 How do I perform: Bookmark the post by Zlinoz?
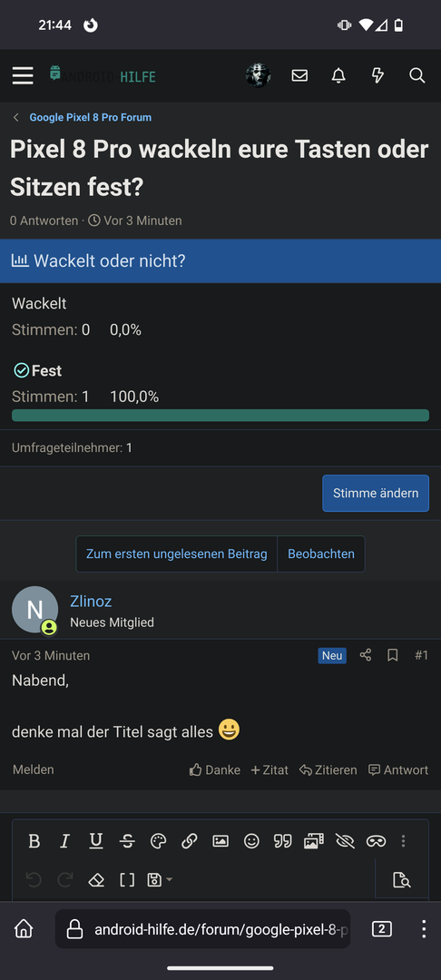(393, 655)
